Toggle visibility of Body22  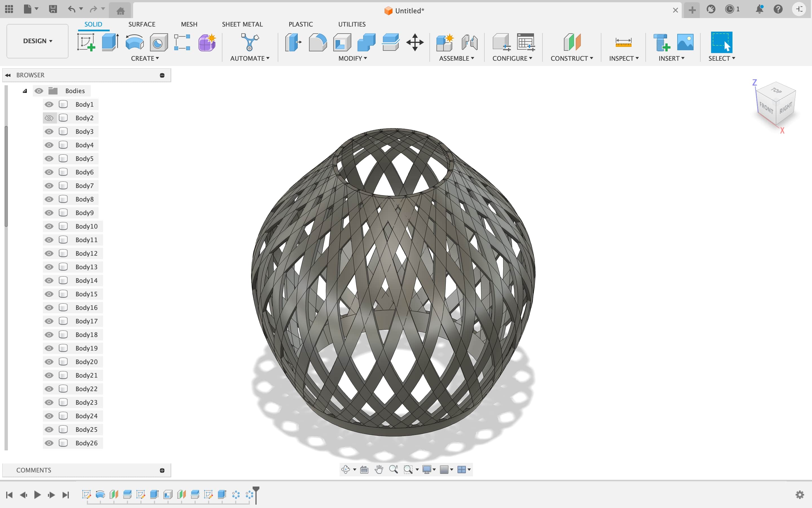[x=49, y=389]
